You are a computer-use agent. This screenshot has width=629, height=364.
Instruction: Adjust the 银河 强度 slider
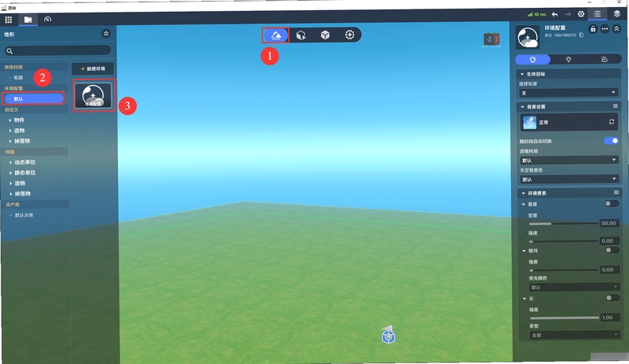[x=564, y=270]
